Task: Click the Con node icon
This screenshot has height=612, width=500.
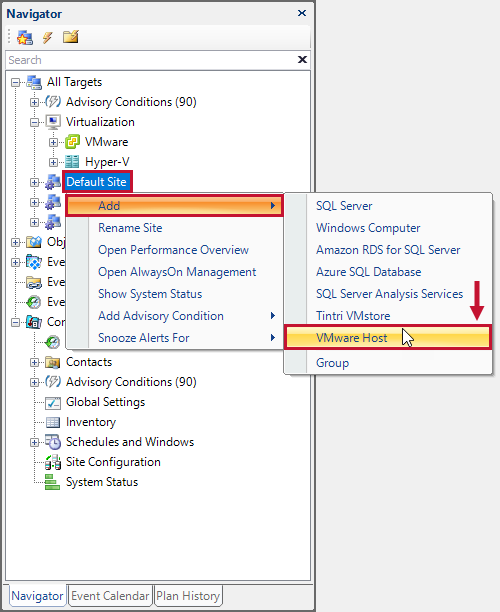Action: pyautogui.click(x=34, y=322)
